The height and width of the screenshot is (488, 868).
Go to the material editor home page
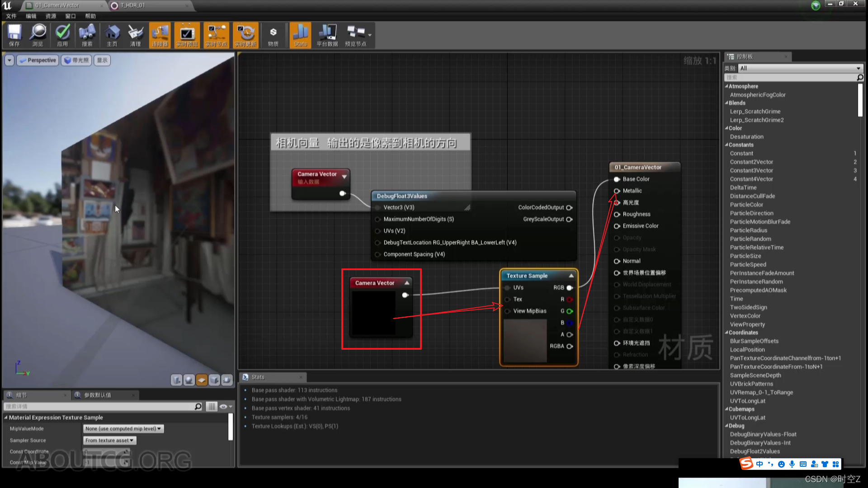pyautogui.click(x=111, y=35)
